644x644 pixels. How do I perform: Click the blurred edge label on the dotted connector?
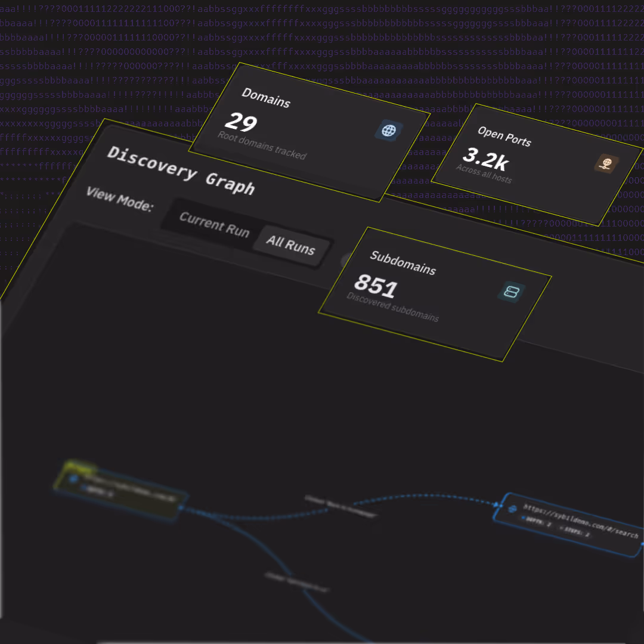(x=340, y=506)
